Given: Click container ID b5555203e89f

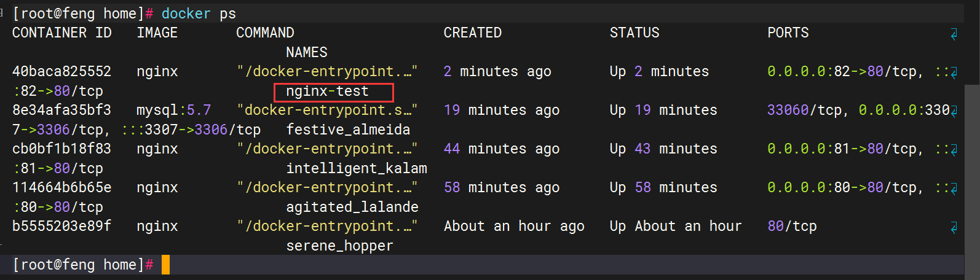Looking at the screenshot, I should 61,227.
